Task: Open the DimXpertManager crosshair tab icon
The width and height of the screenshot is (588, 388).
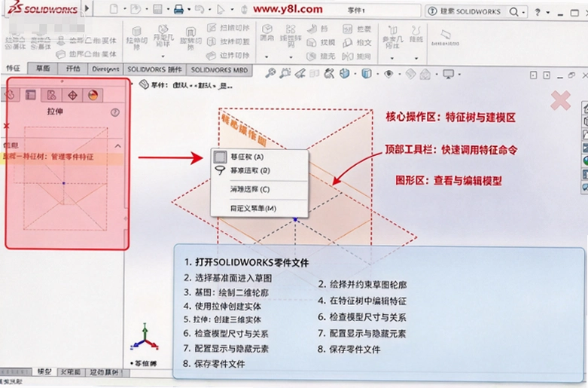Action: (x=72, y=96)
